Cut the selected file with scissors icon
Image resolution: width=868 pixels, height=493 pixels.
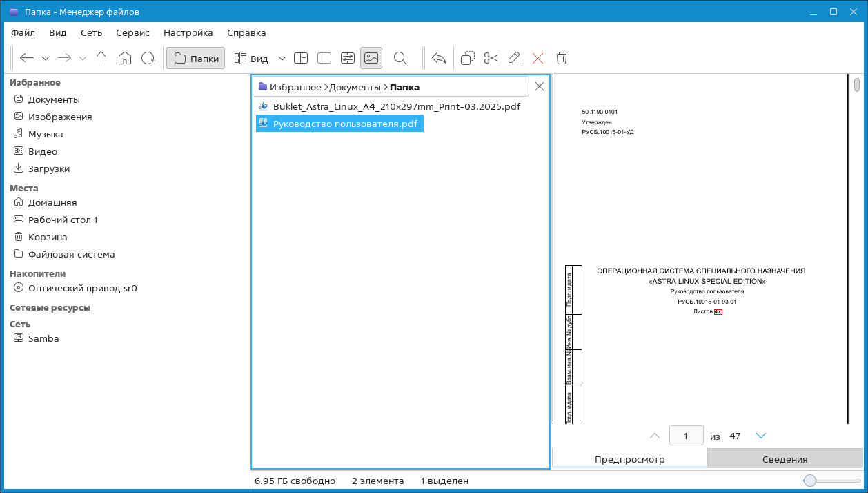(x=491, y=58)
